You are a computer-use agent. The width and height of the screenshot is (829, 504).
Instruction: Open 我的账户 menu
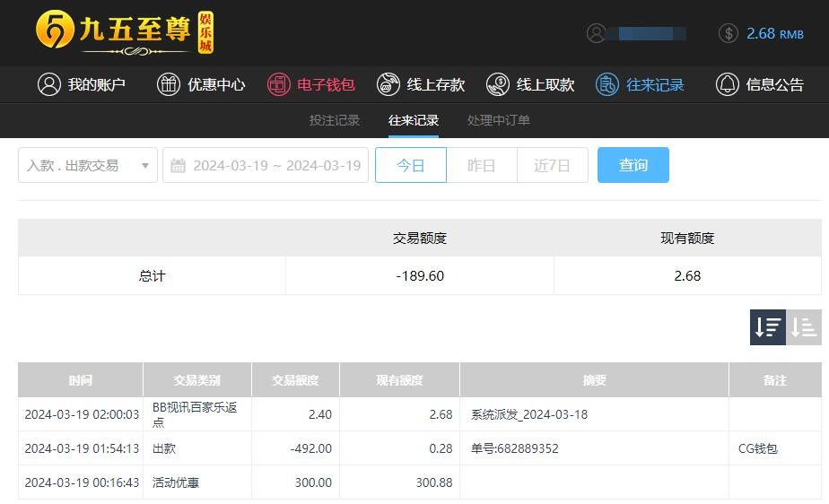pos(82,84)
